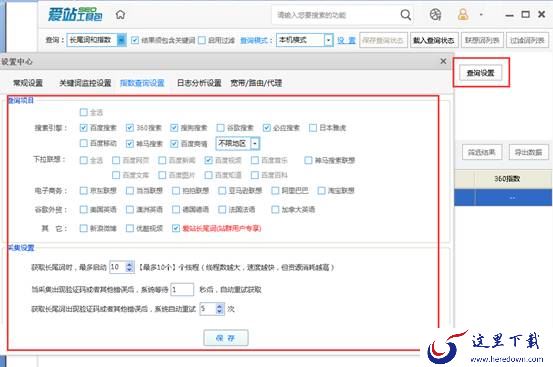Click the 查询设置 button
The width and height of the screenshot is (553, 367).
481,73
